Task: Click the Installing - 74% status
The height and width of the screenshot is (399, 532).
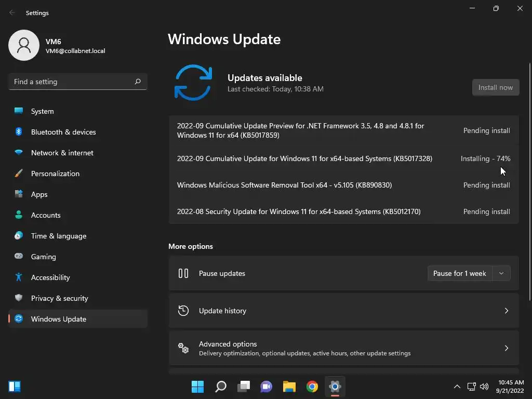Action: (x=486, y=158)
